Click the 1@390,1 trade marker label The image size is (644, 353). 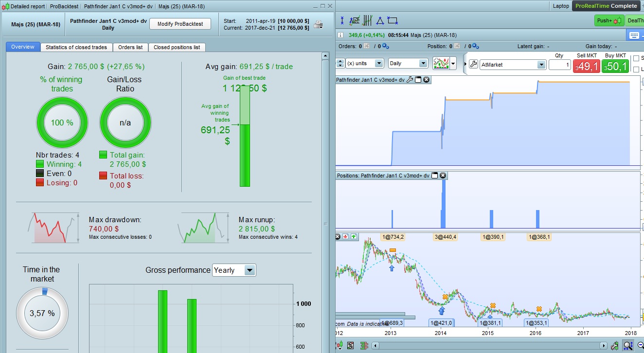click(493, 237)
